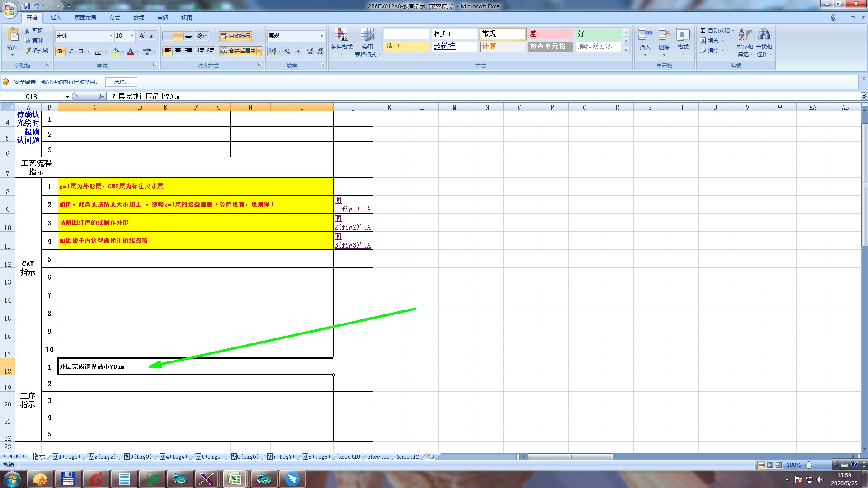The width and height of the screenshot is (868, 488).
Task: Toggle the Wrap Text button
Action: click(235, 36)
